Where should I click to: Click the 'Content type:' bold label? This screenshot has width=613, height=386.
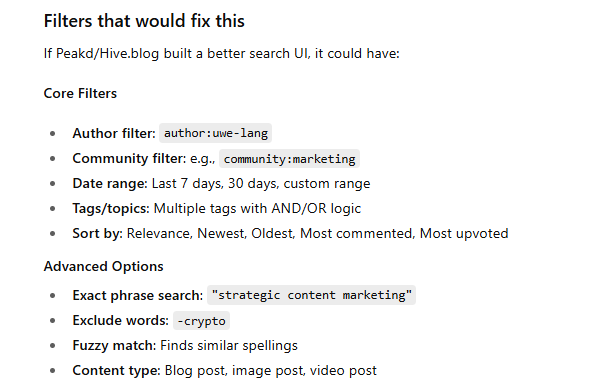click(x=117, y=370)
